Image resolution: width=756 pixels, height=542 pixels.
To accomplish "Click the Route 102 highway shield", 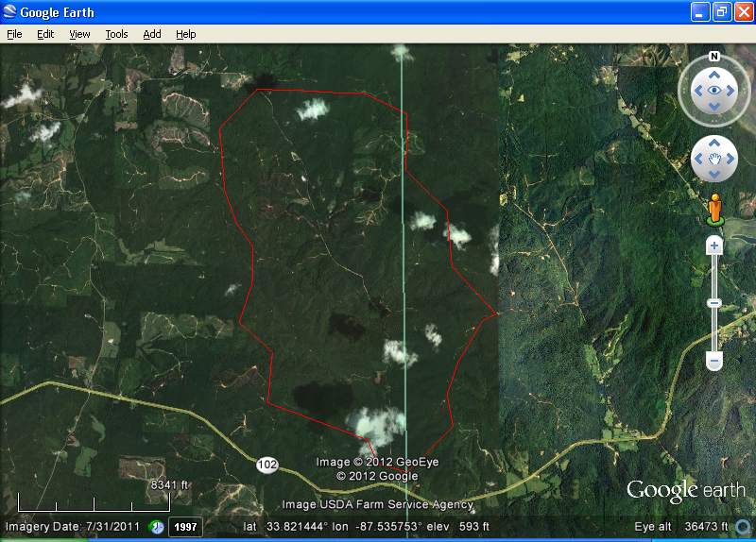I will (267, 465).
